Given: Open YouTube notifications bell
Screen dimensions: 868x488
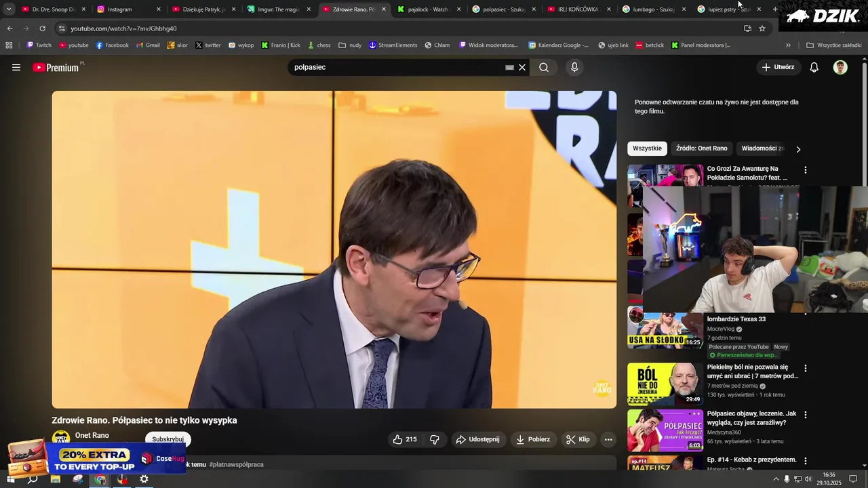Looking at the screenshot, I should click(x=814, y=67).
